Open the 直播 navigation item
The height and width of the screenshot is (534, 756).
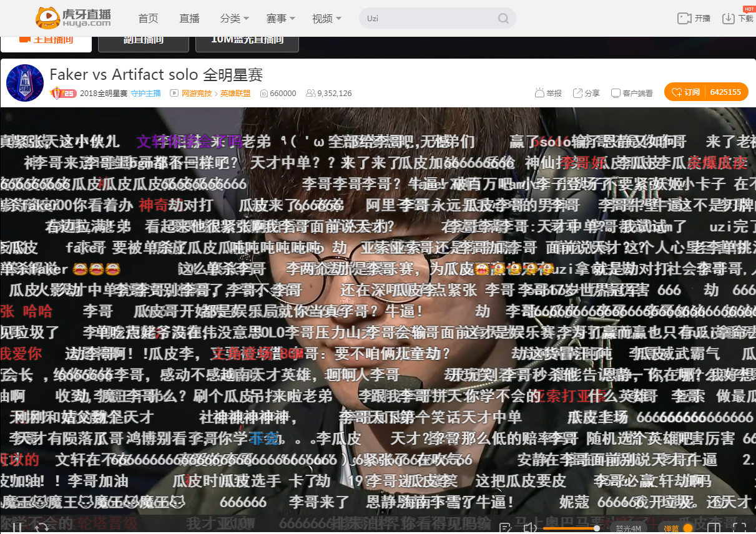[189, 19]
